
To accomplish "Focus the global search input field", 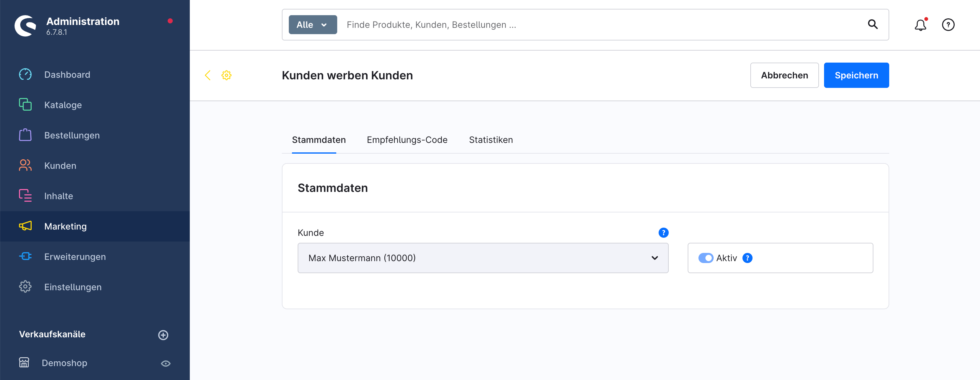I will (601, 25).
